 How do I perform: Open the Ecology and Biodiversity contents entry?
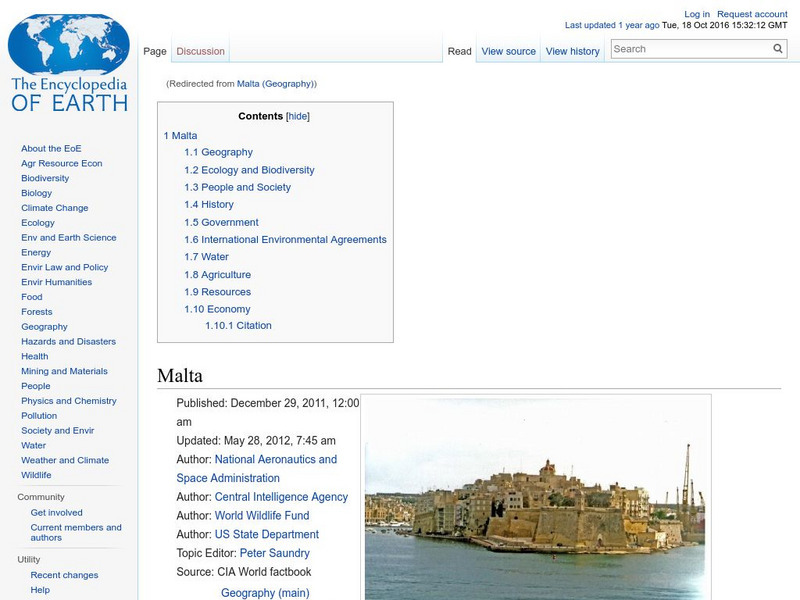click(x=251, y=169)
